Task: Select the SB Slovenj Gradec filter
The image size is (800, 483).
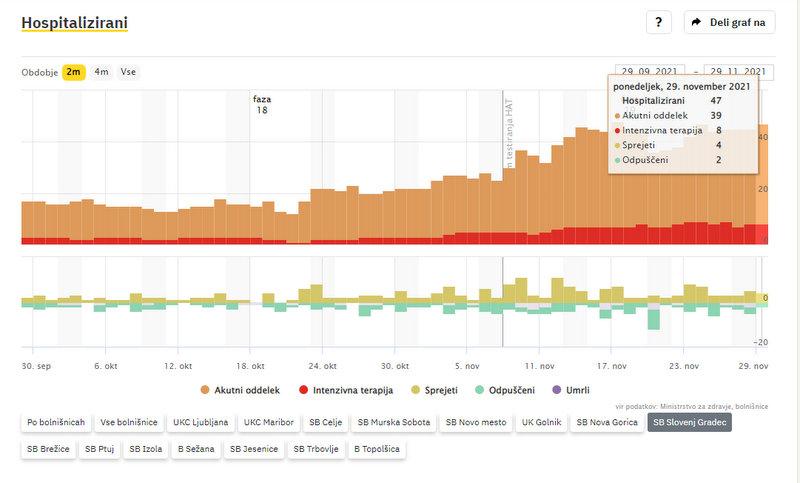Action: 689,422
